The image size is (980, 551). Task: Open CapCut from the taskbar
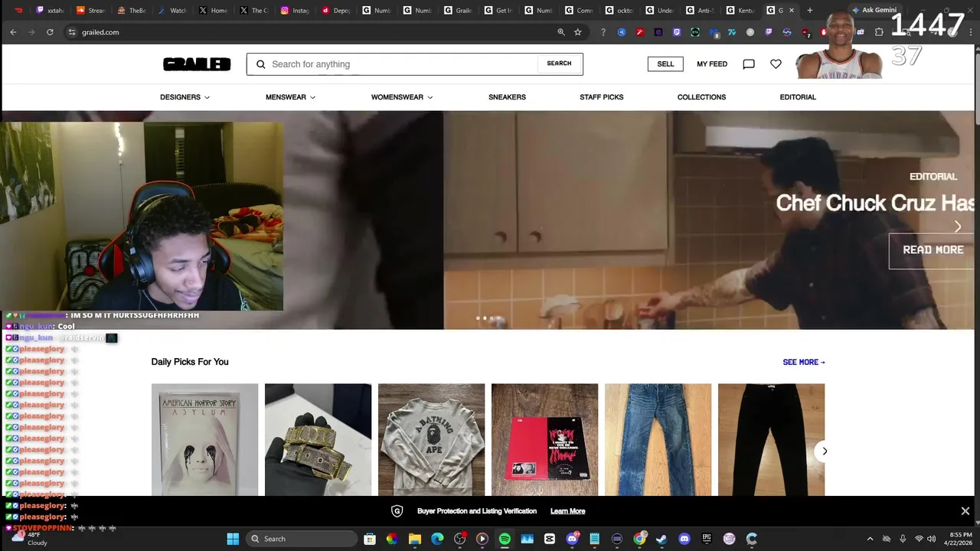tap(550, 539)
